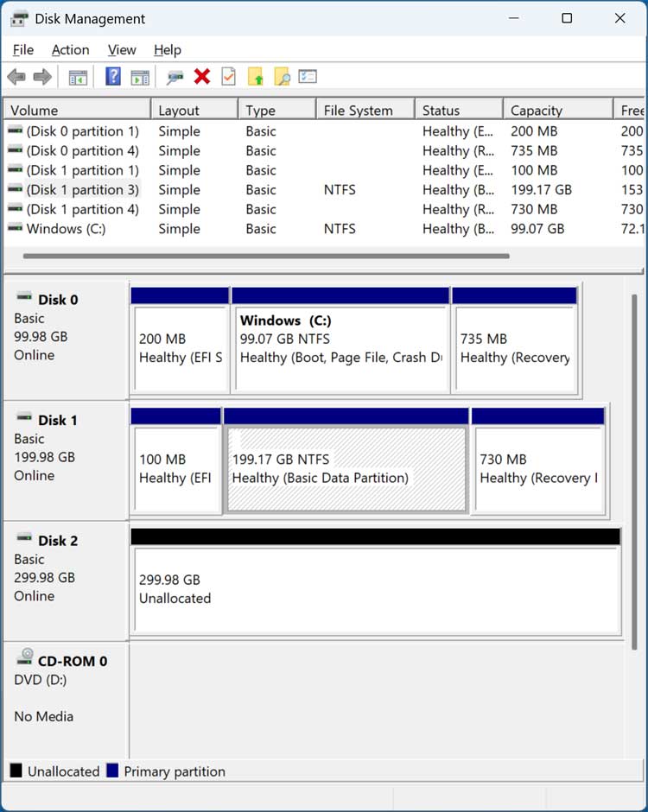Click the folder with green arrow icon
The width and height of the screenshot is (648, 812).
pos(256,77)
